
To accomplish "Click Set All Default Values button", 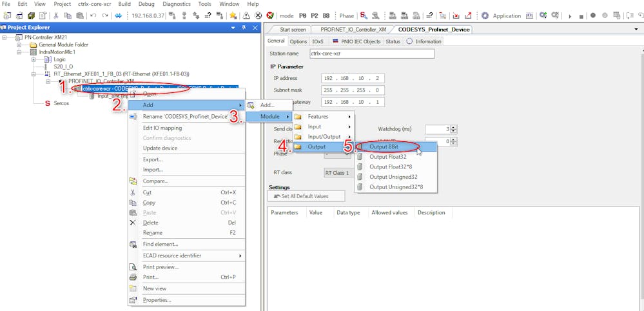I will [306, 196].
